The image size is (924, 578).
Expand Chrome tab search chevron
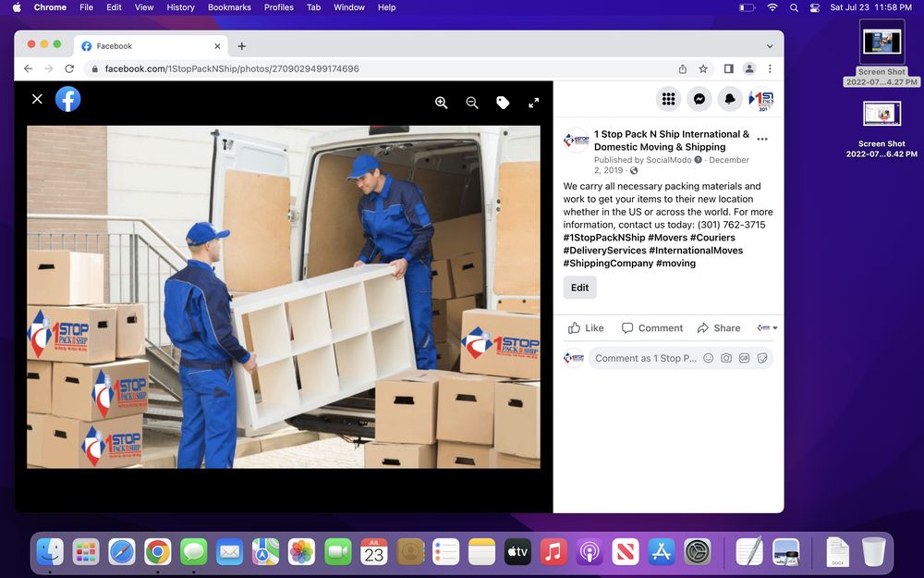pyautogui.click(x=770, y=46)
